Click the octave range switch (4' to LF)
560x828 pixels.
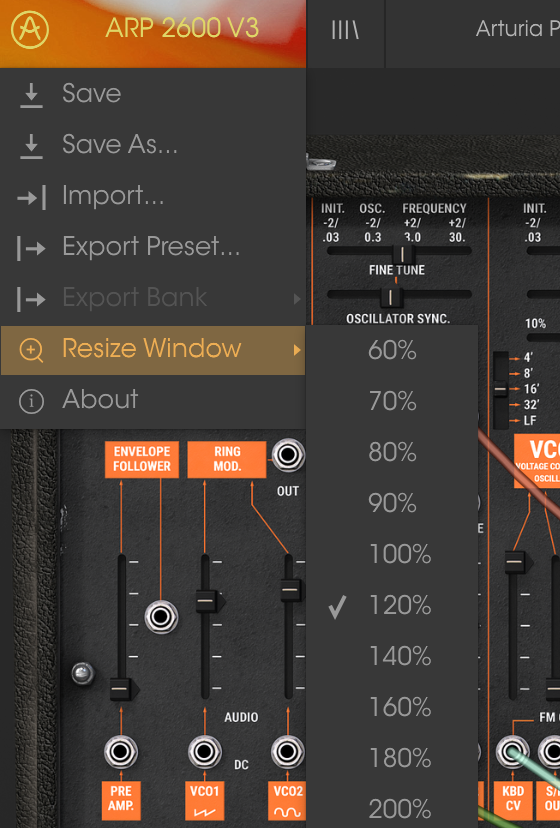tap(501, 390)
